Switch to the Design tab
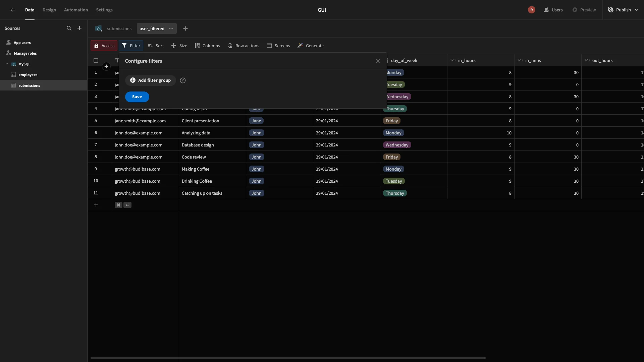Image resolution: width=644 pixels, height=362 pixels. click(49, 10)
